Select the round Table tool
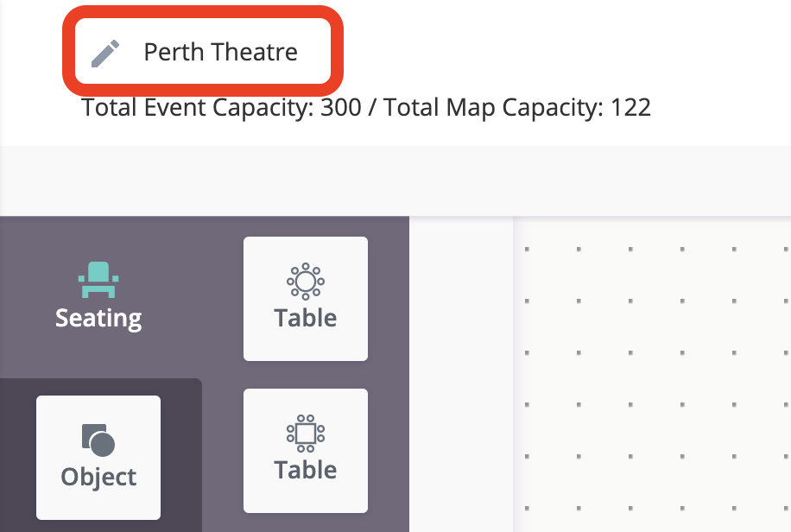Viewport: 791px width, 532px height. pos(306,299)
